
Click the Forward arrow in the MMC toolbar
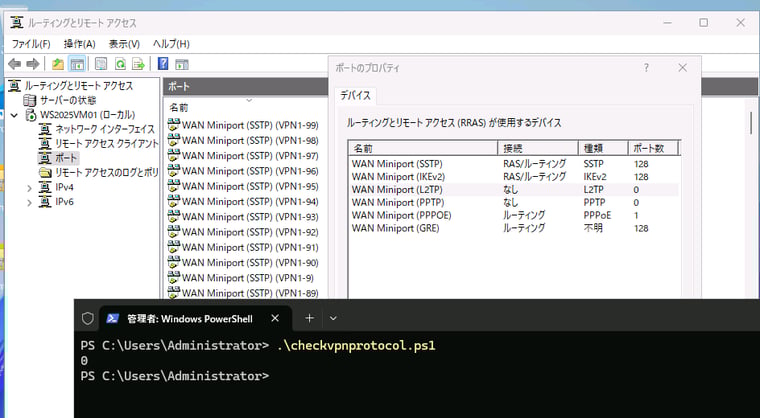(x=32, y=64)
